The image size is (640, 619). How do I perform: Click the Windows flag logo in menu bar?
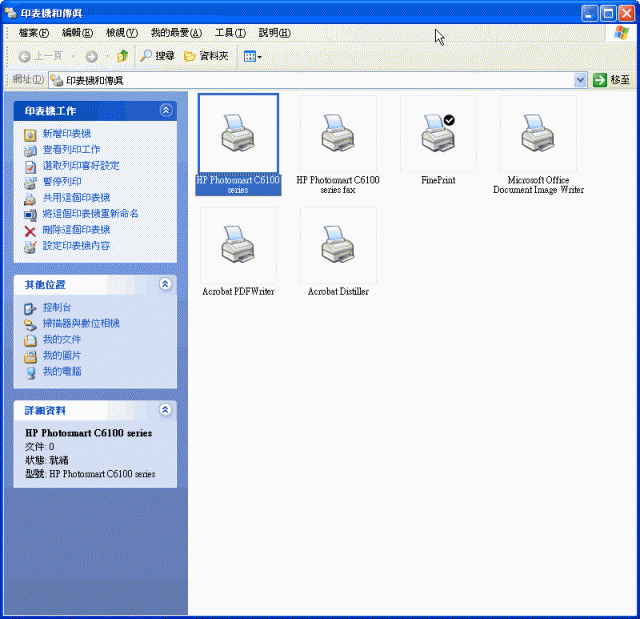coord(621,33)
